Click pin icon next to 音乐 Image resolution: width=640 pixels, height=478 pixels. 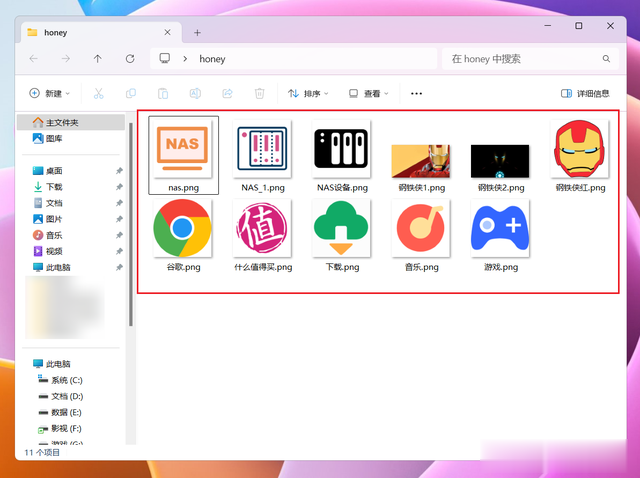[x=119, y=235]
